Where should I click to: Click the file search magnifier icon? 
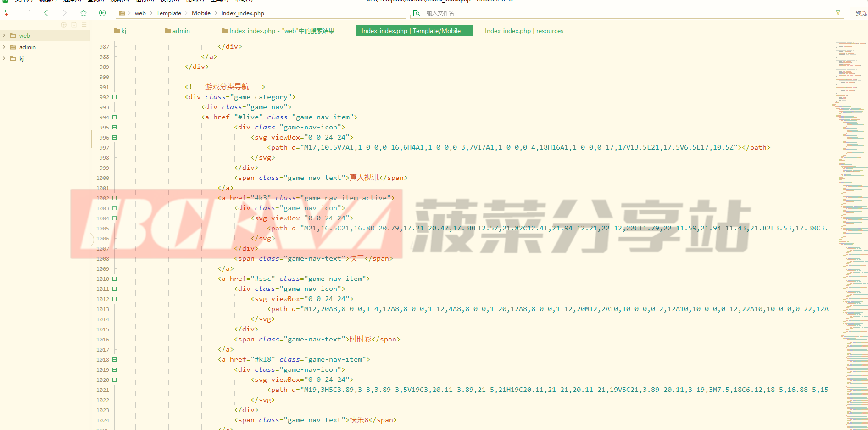(417, 13)
